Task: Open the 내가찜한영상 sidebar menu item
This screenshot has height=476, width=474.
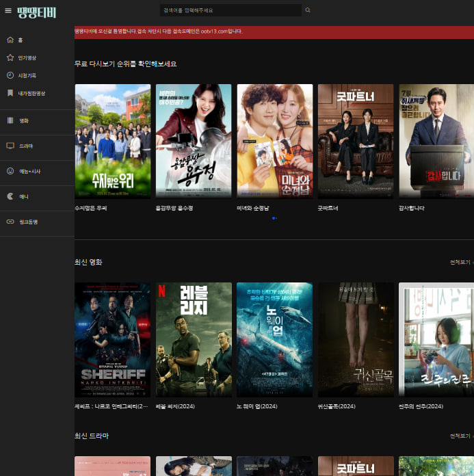Action: [31, 93]
